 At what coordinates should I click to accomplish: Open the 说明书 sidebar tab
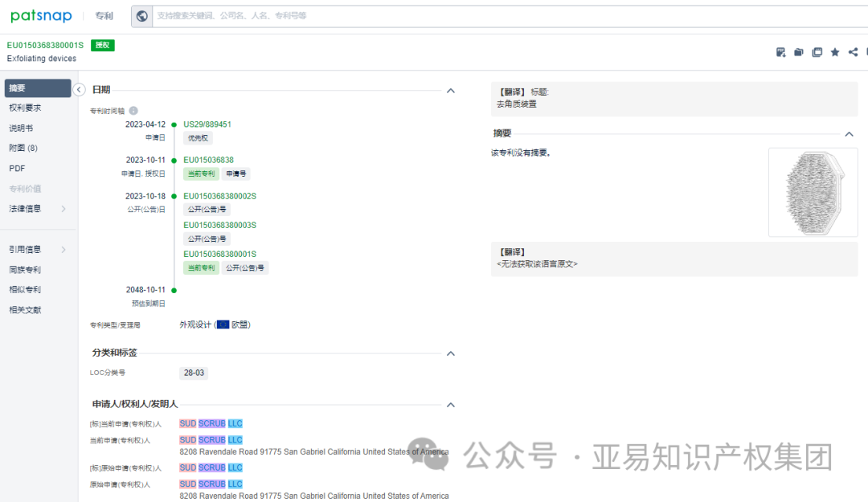coord(21,128)
